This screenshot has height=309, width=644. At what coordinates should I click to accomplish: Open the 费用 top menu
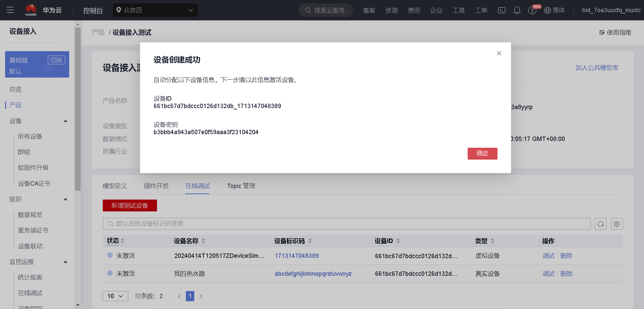click(414, 11)
